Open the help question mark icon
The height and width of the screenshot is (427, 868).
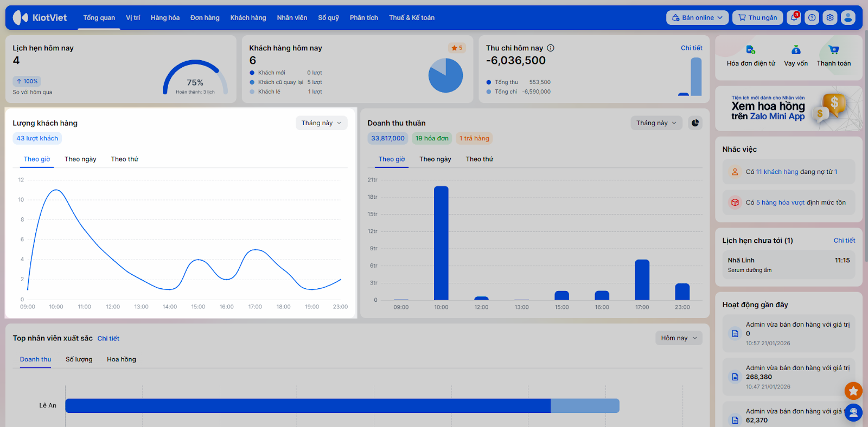[x=812, y=18]
